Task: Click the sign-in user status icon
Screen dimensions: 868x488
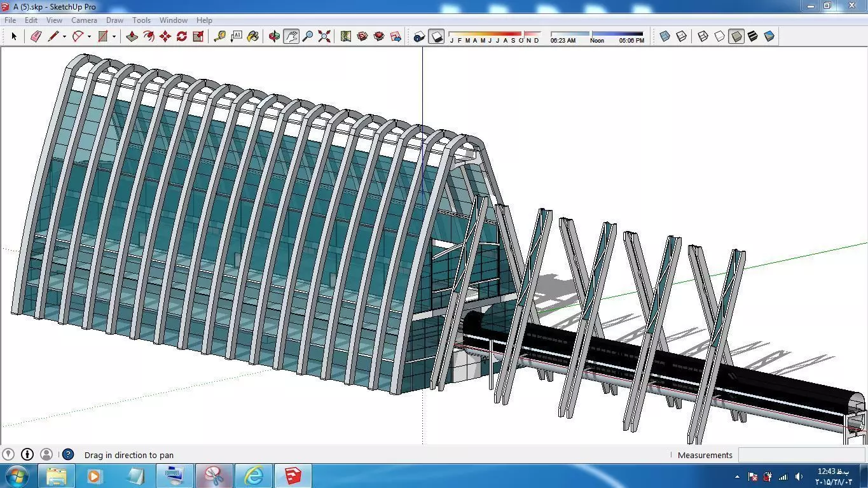Action: click(46, 454)
